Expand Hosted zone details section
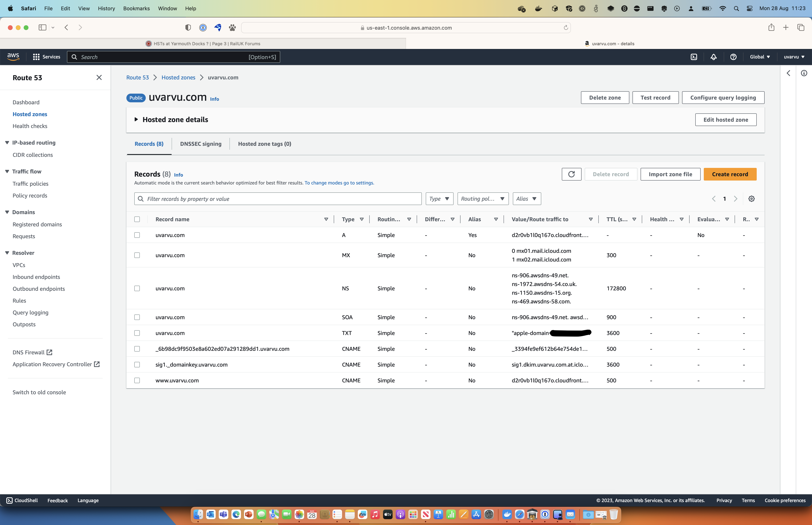Image resolution: width=812 pixels, height=525 pixels. 171,119
